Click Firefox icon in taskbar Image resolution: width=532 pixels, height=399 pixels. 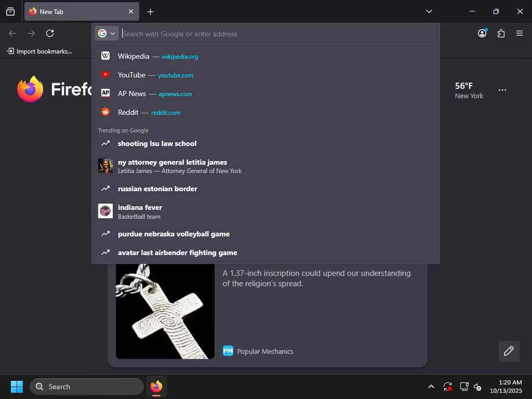coord(156,387)
